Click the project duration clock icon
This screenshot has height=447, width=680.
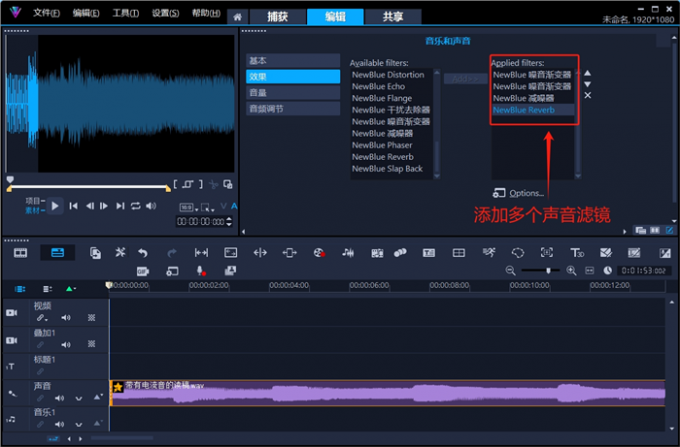click(x=608, y=271)
